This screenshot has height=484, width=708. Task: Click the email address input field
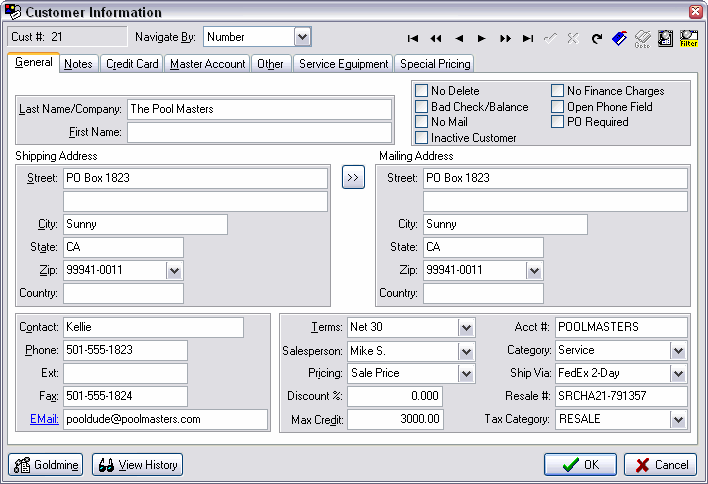165,419
